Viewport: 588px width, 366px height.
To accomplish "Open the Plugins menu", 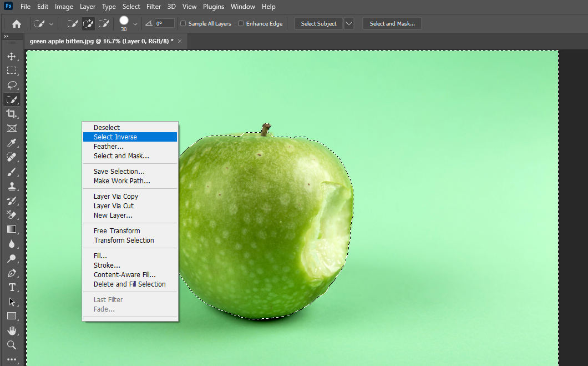I will [214, 7].
